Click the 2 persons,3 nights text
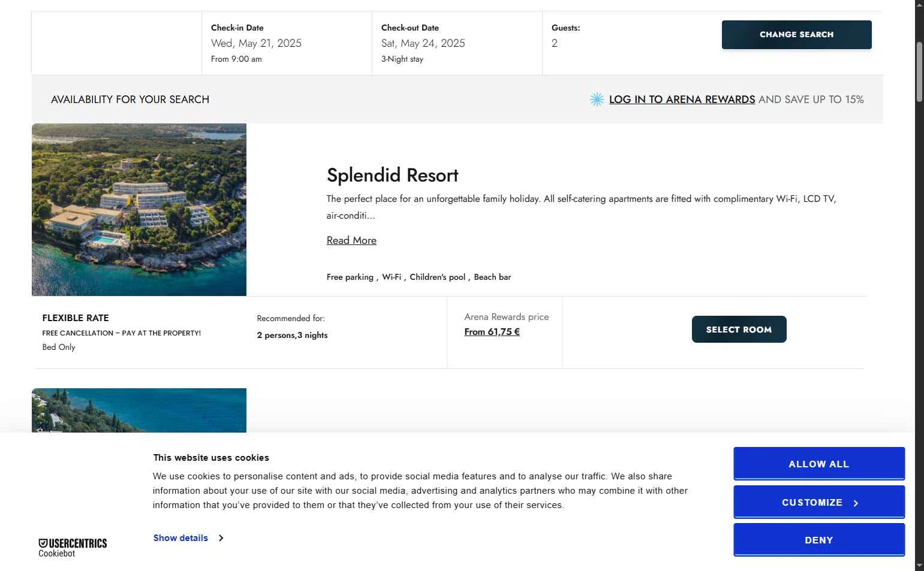Viewport: 924px width, 571px height. tap(292, 335)
